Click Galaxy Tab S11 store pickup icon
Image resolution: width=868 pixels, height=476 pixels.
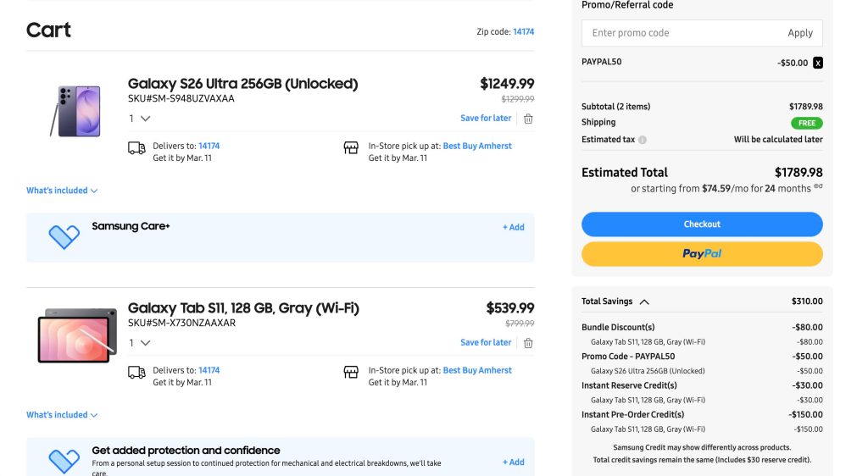[351, 373]
